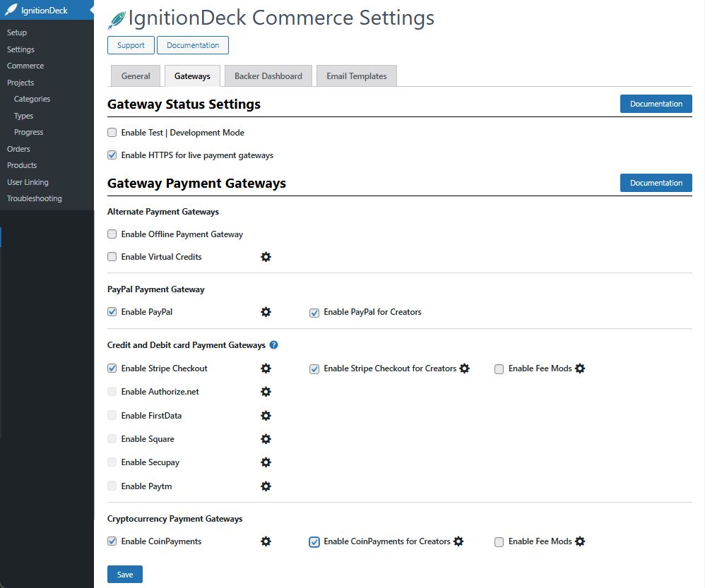The width and height of the screenshot is (705, 588).
Task: Click the IgnitionDeck sidebar header
Action: (x=47, y=10)
